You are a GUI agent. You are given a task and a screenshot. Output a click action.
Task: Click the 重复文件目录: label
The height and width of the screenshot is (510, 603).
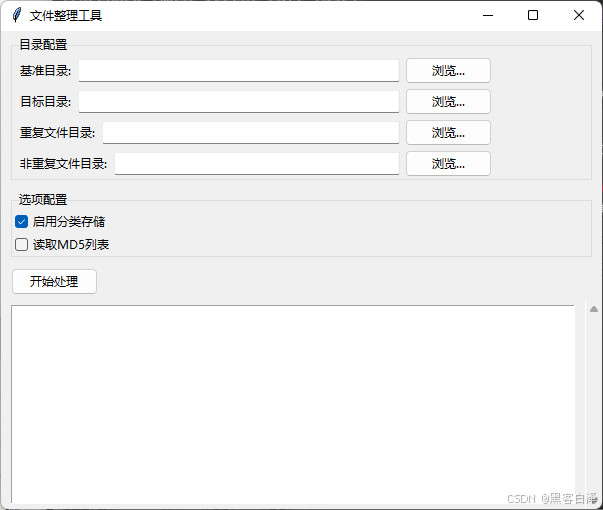pos(58,133)
